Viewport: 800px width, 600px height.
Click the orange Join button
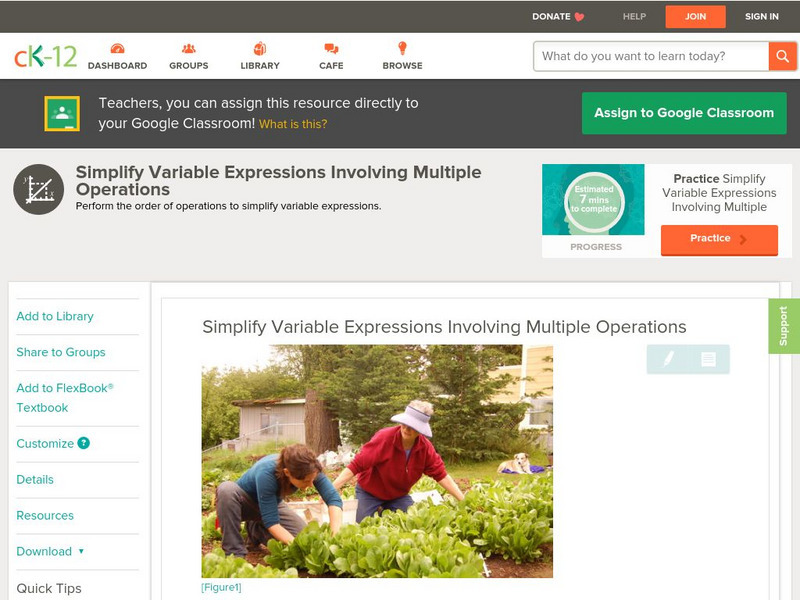click(x=695, y=16)
